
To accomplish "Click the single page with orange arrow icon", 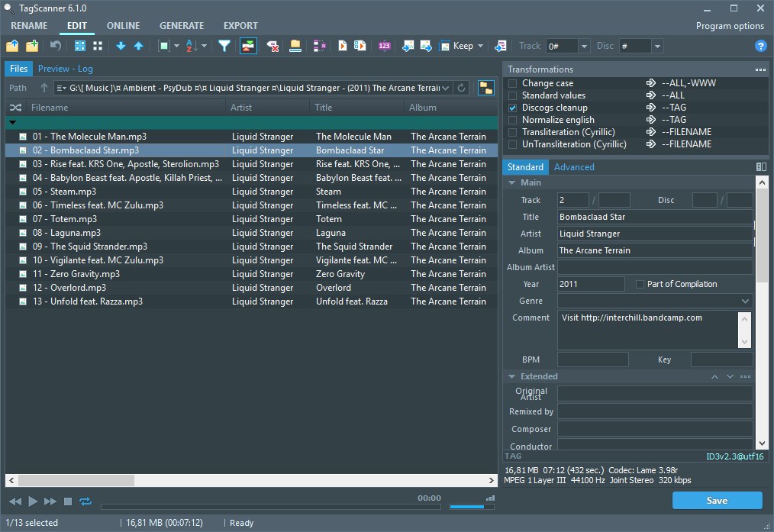I will click(x=343, y=46).
